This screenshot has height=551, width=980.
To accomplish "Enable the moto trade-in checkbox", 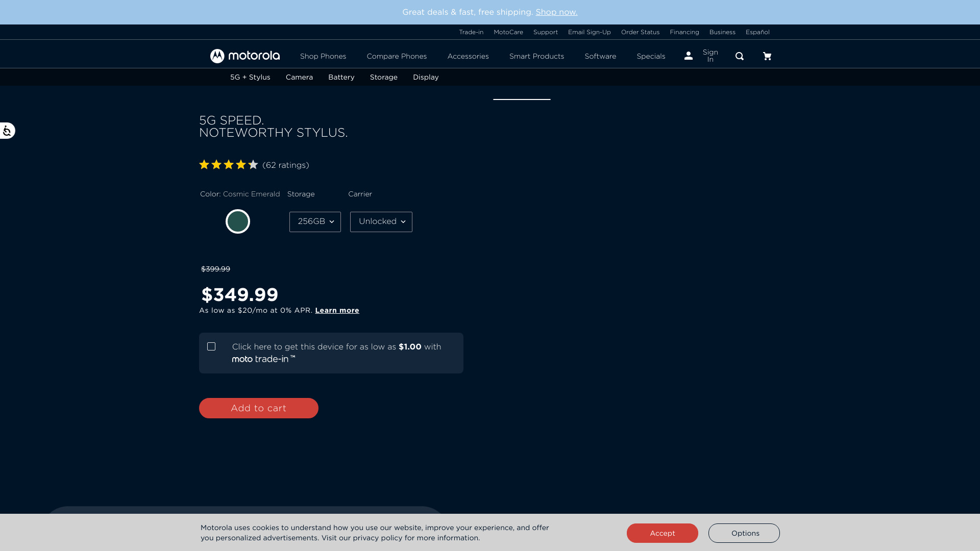I will click(211, 346).
